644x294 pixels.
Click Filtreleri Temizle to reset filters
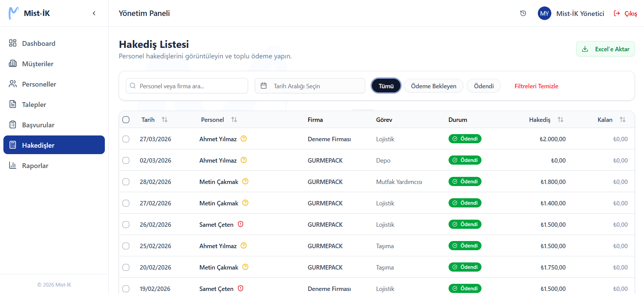pos(536,86)
